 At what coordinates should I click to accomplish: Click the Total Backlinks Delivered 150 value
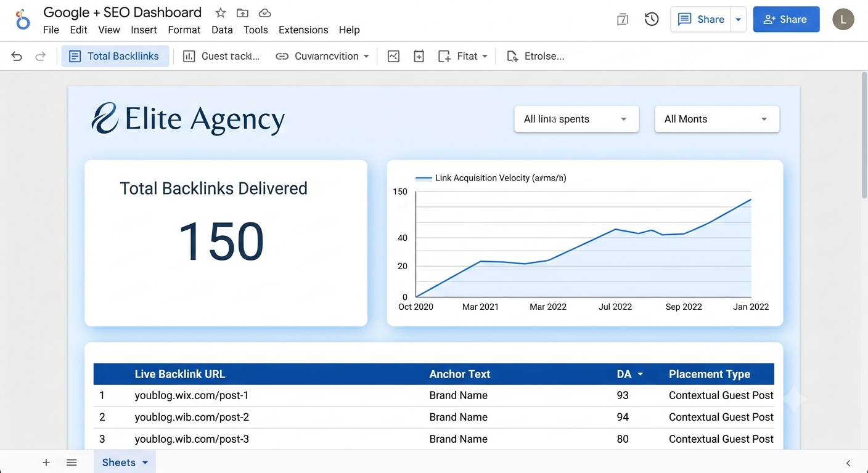point(221,241)
